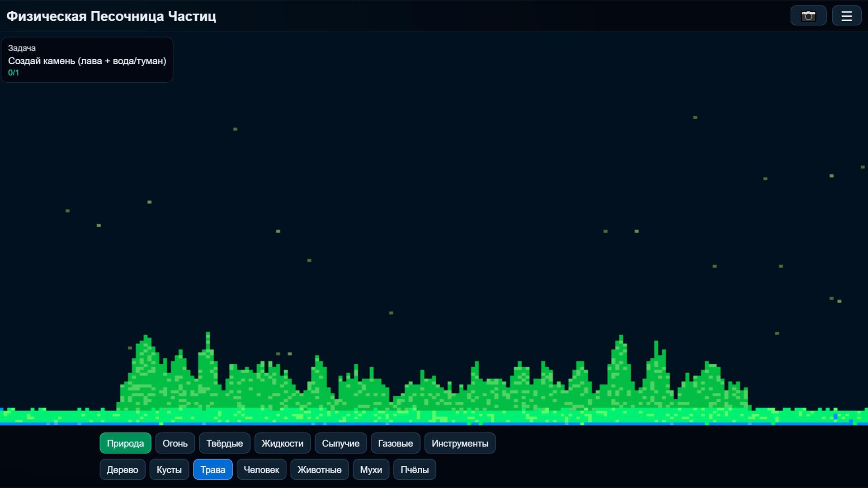The width and height of the screenshot is (868, 488).
Task: Select the Трава element button
Action: pyautogui.click(x=212, y=469)
